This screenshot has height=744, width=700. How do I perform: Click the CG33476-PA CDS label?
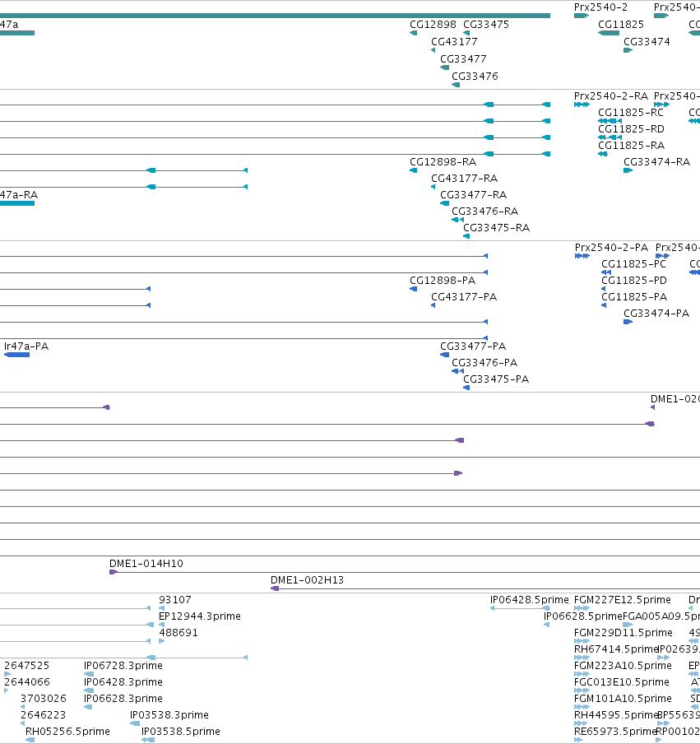[x=484, y=363]
